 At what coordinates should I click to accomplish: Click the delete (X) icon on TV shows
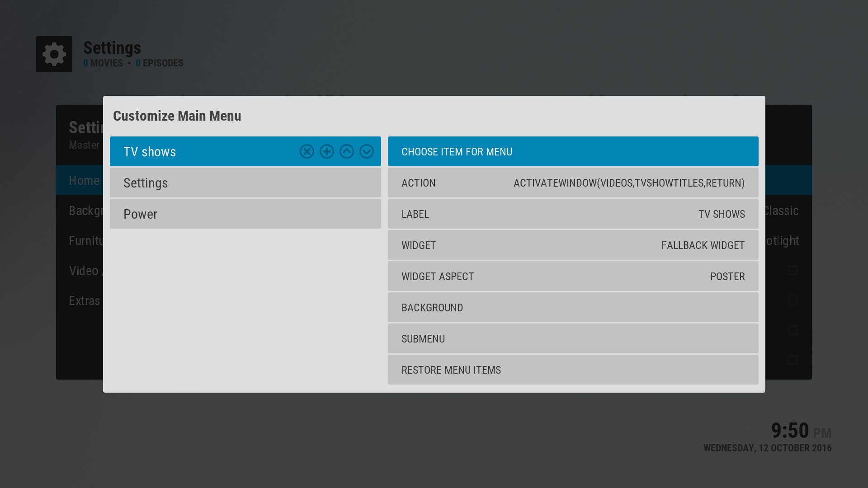tap(307, 151)
